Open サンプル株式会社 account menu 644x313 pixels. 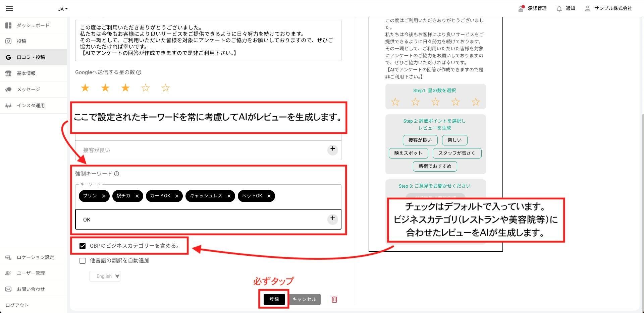(x=608, y=9)
